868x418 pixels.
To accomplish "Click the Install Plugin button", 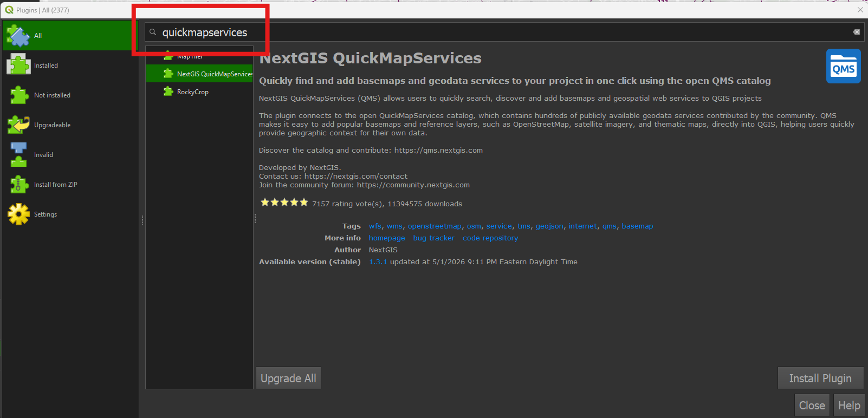I will (820, 378).
